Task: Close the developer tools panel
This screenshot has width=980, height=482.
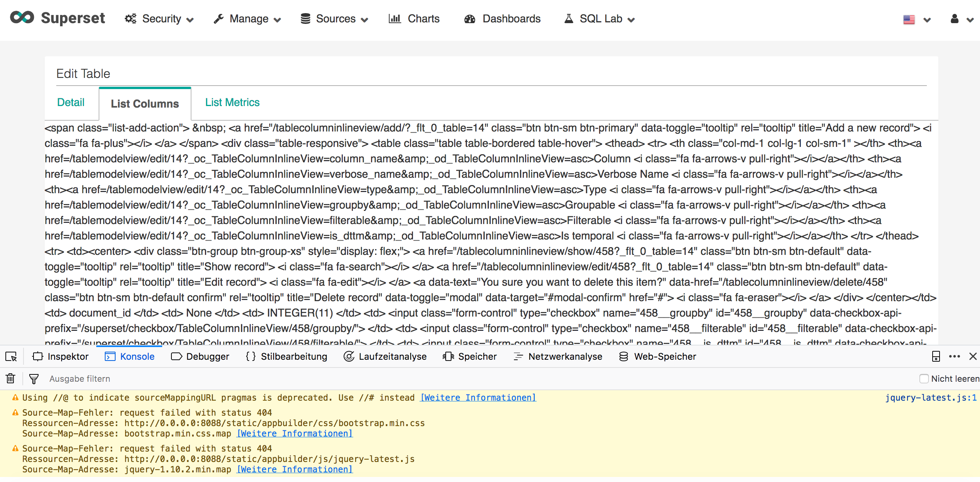Action: coord(973,356)
